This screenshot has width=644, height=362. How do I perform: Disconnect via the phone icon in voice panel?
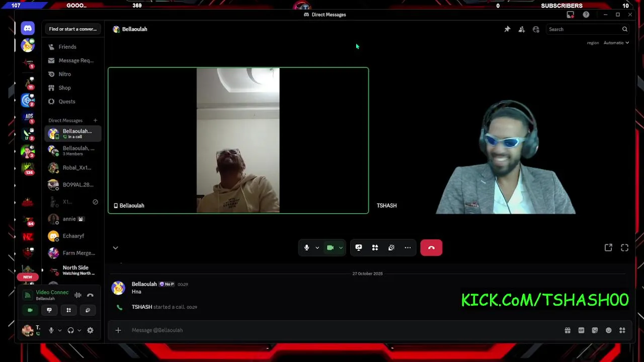90,295
